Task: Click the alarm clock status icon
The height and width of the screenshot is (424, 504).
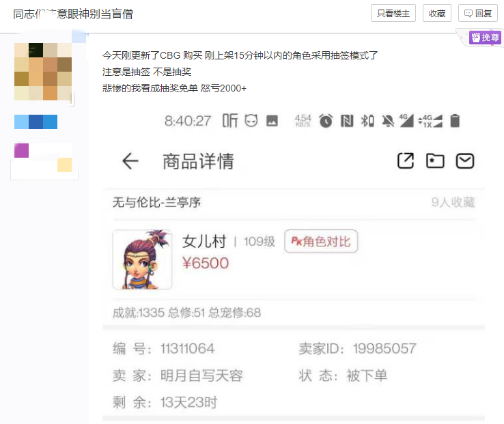Action: (326, 121)
